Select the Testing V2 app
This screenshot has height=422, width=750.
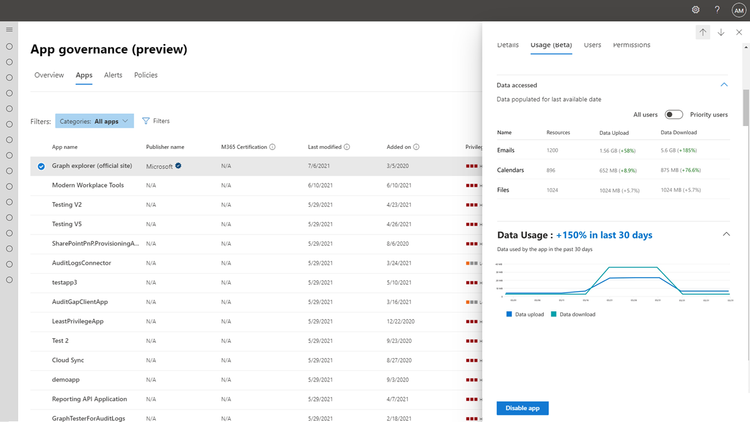point(66,205)
